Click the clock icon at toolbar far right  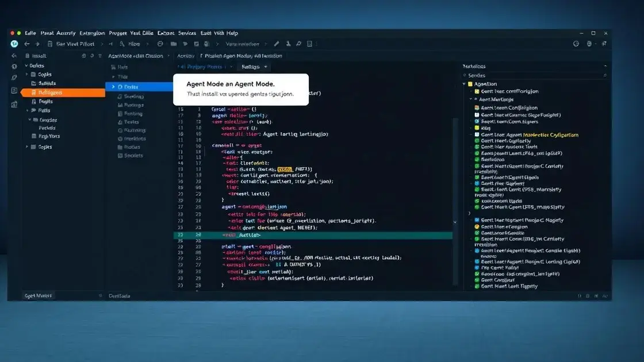(576, 44)
